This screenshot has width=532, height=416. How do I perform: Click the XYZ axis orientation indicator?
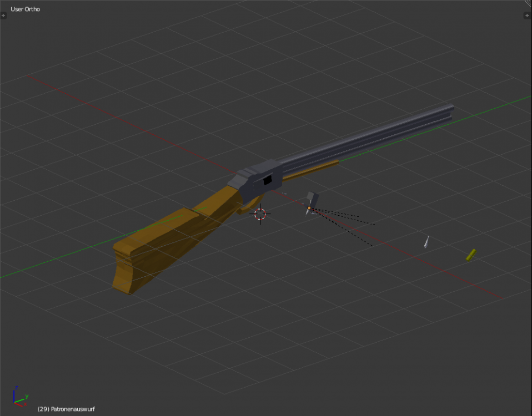[21, 396]
